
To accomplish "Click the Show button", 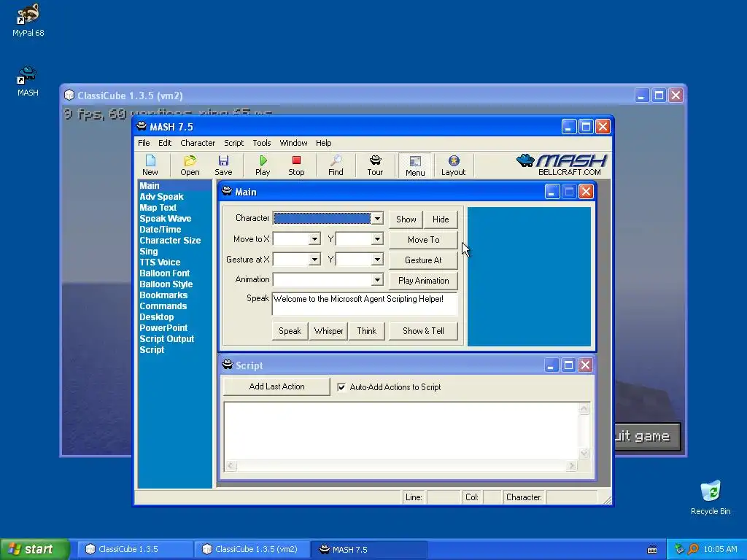I will click(406, 219).
